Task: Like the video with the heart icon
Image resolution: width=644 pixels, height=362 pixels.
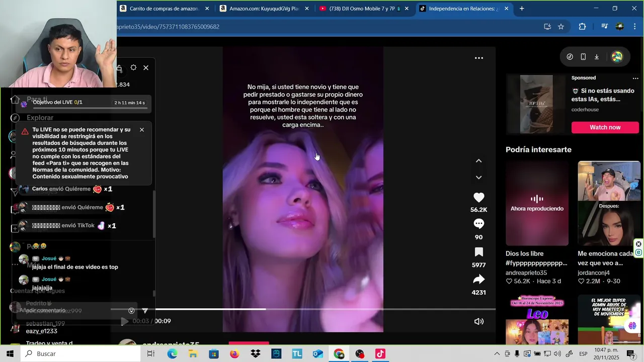Action: point(478,198)
